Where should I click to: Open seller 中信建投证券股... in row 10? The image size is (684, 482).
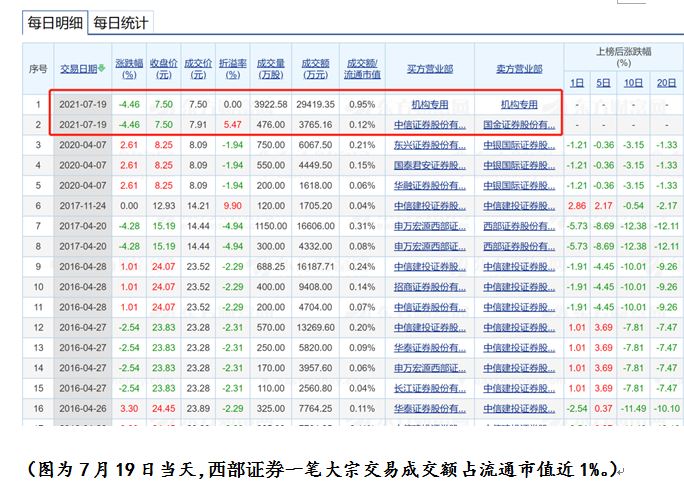(x=519, y=287)
